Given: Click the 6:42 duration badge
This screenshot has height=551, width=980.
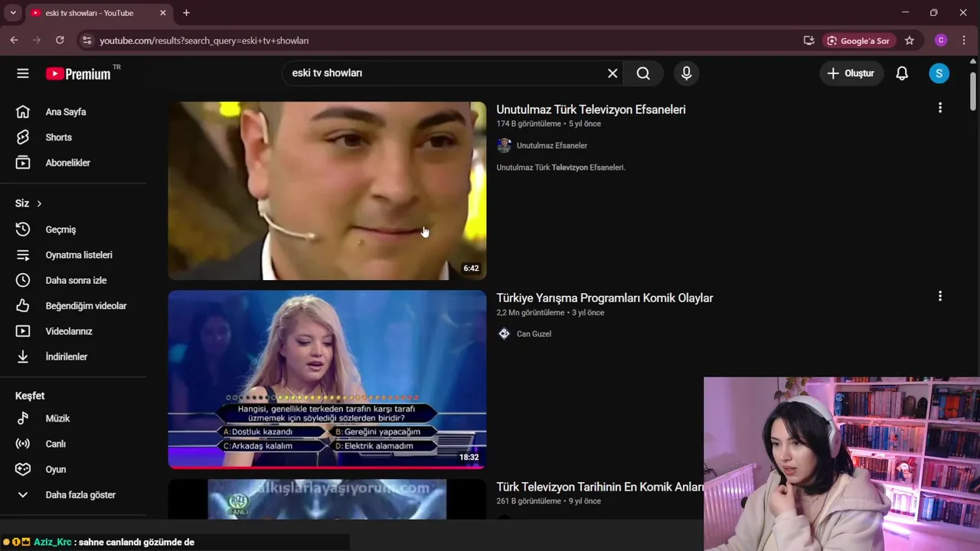Looking at the screenshot, I should click(471, 269).
